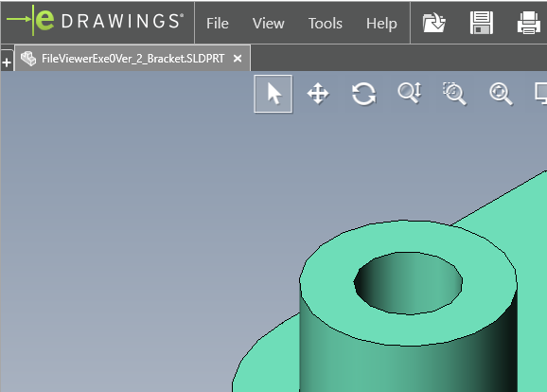This screenshot has width=547, height=392.
Task: Open a file using the folder icon
Action: tap(434, 23)
